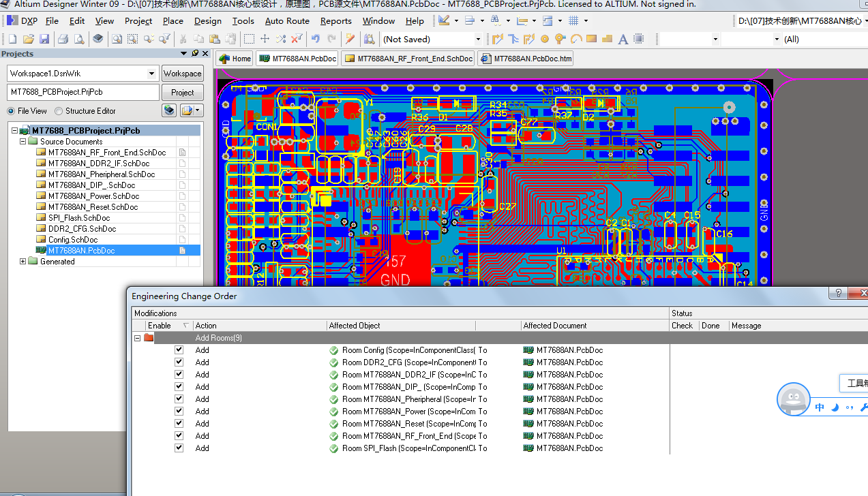Click the Cross Probe pencil icon

350,39
